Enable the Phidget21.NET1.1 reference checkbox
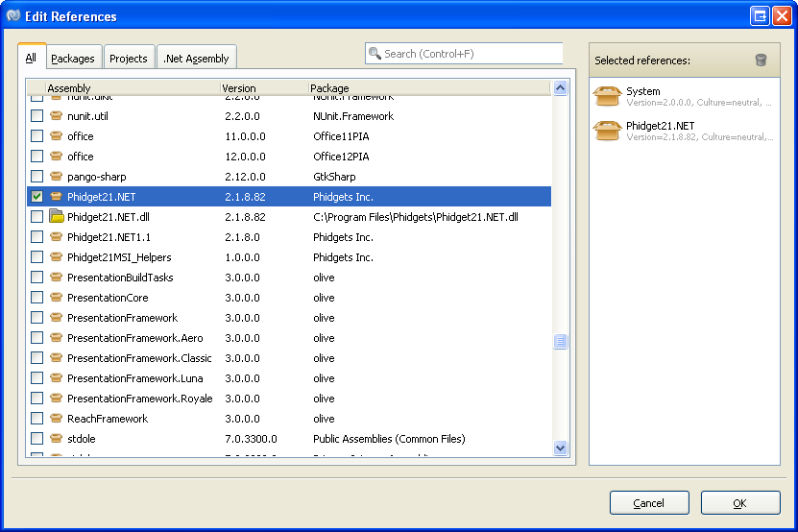Image resolution: width=798 pixels, height=532 pixels. (x=36, y=237)
